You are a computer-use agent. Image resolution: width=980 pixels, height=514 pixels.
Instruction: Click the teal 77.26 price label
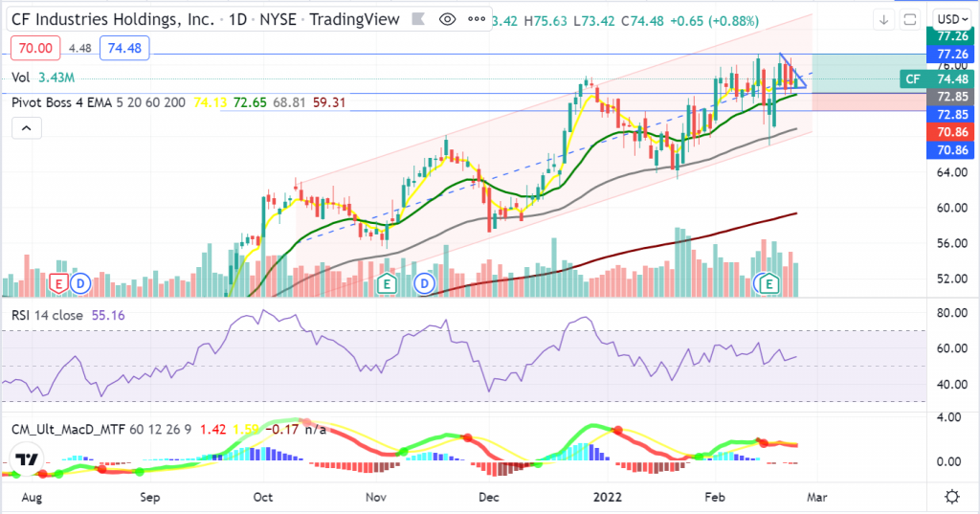950,37
